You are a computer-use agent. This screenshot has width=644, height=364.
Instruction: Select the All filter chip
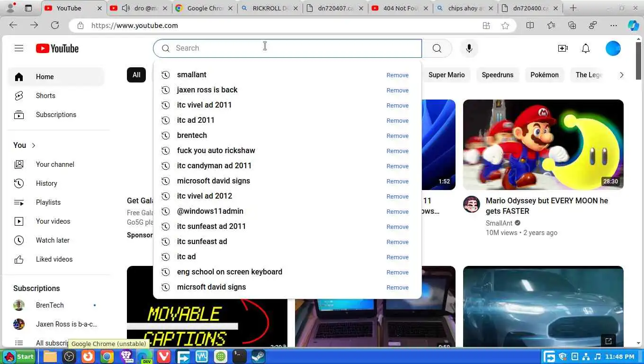136,75
